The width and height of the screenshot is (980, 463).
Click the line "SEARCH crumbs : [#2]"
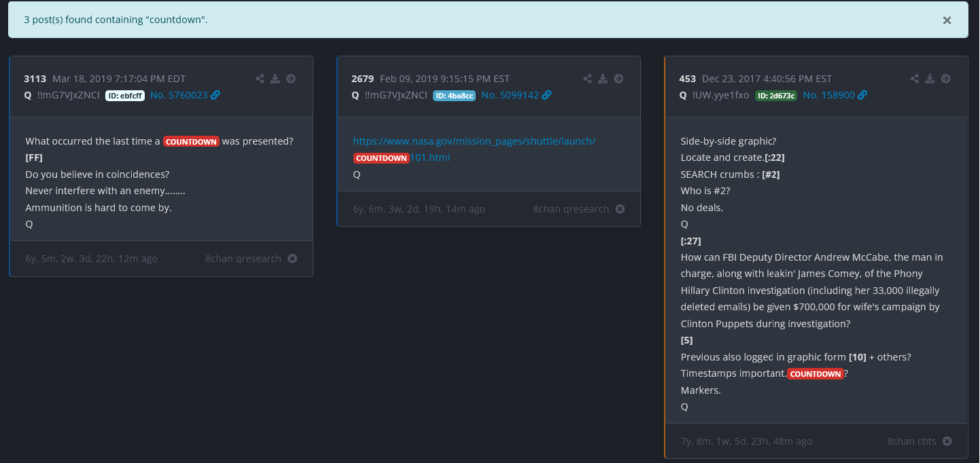[x=730, y=174]
